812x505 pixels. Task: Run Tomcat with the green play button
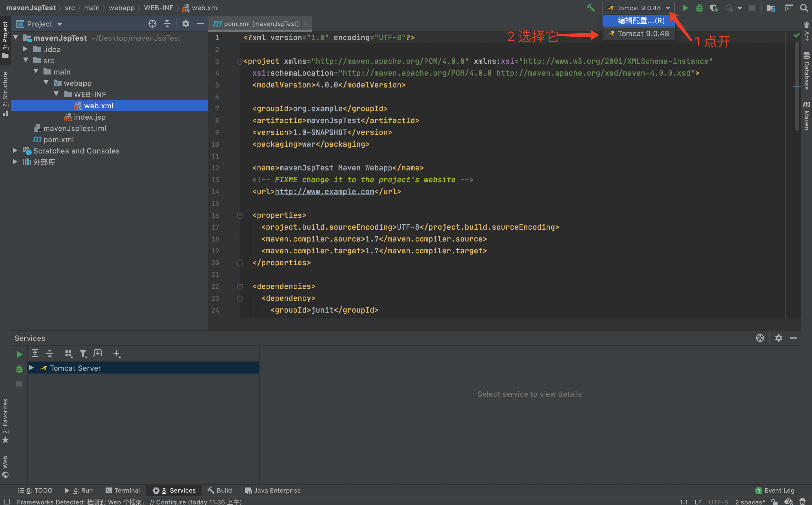coord(685,8)
